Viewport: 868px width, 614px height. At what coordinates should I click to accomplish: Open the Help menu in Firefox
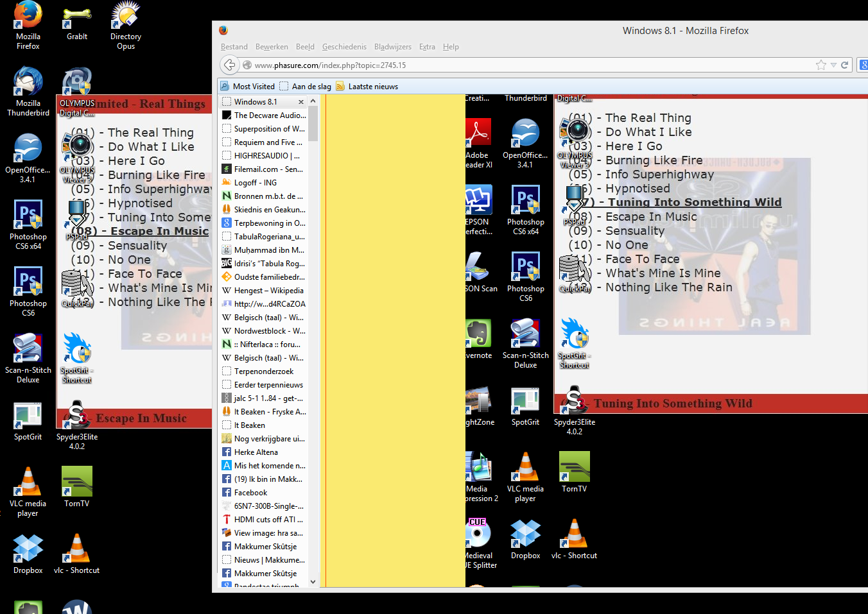tap(451, 47)
